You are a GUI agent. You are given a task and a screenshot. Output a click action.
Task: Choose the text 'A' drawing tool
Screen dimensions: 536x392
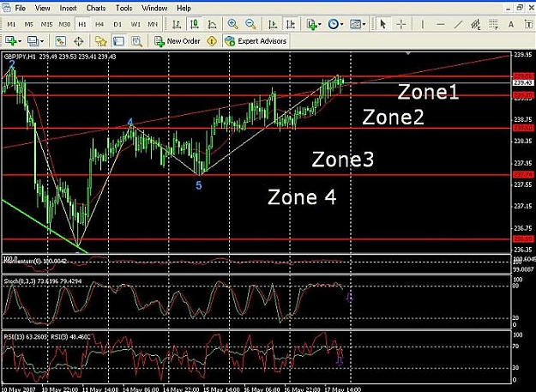pos(511,24)
